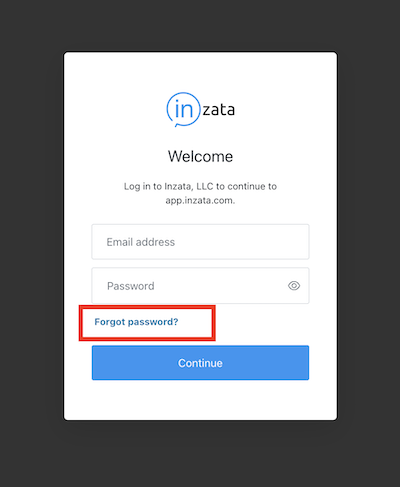Screen dimensions: 400x487
Task: Reveal typed password with the eye toggle
Action: click(x=294, y=286)
